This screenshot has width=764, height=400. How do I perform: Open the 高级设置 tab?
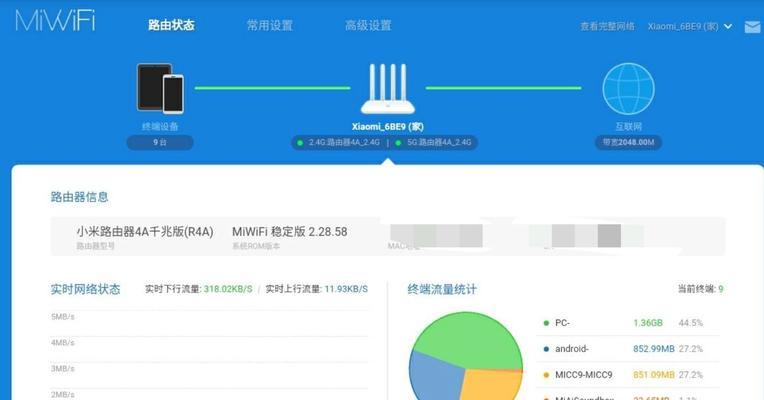[368, 25]
